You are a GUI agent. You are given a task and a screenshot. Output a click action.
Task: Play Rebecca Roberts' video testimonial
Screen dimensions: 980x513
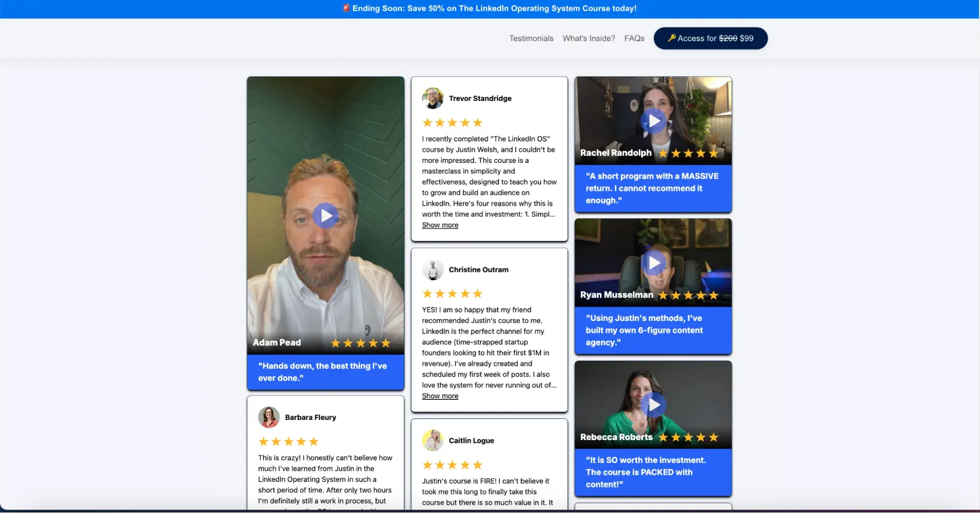coord(653,405)
